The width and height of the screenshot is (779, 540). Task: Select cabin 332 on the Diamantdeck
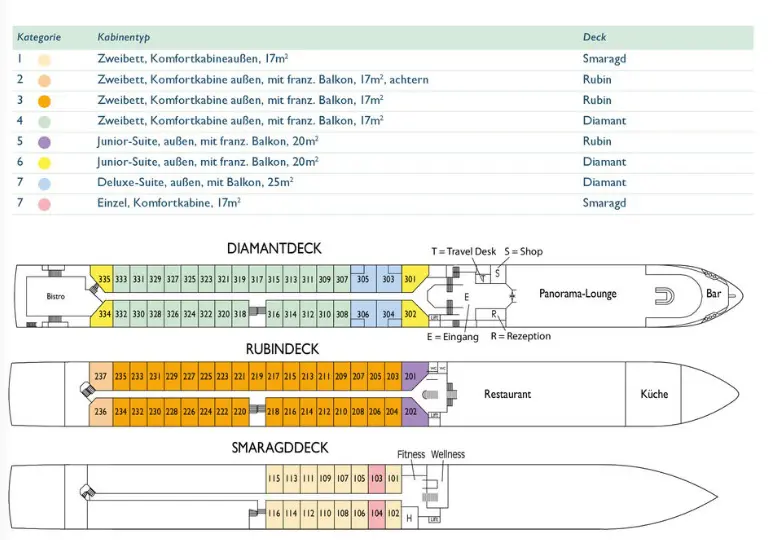pyautogui.click(x=121, y=314)
